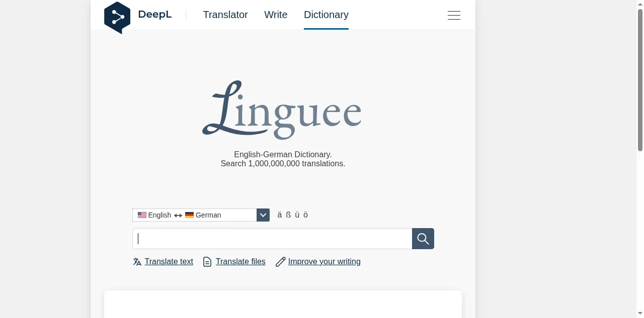
Task: Click the Translate files document icon
Action: click(x=207, y=262)
